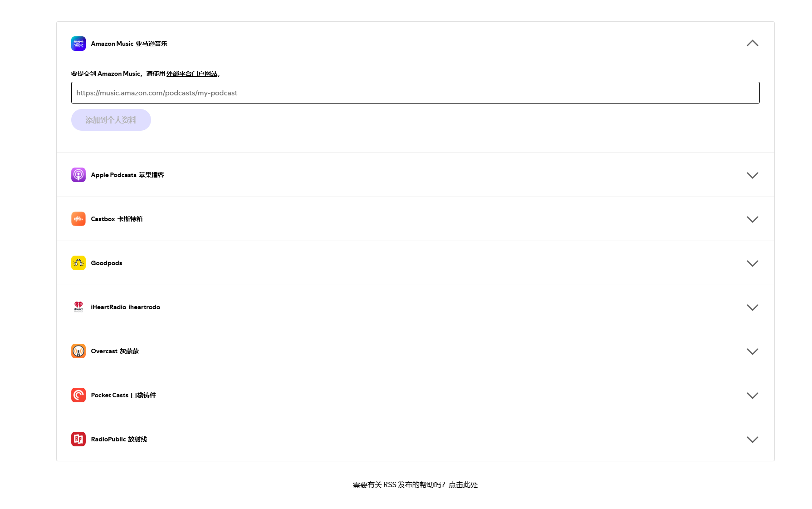Expand the Pocket Casts section chevron
Image resolution: width=812 pixels, height=509 pixels.
coord(753,395)
